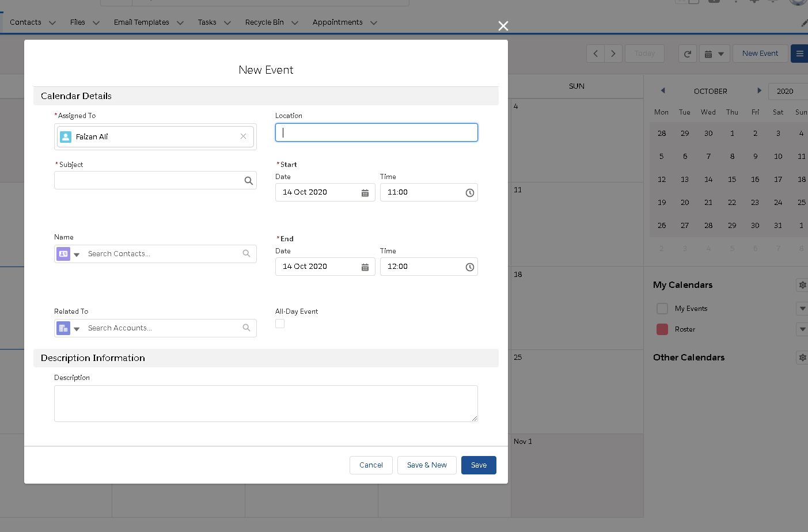Click the End date calendar icon

click(x=365, y=267)
